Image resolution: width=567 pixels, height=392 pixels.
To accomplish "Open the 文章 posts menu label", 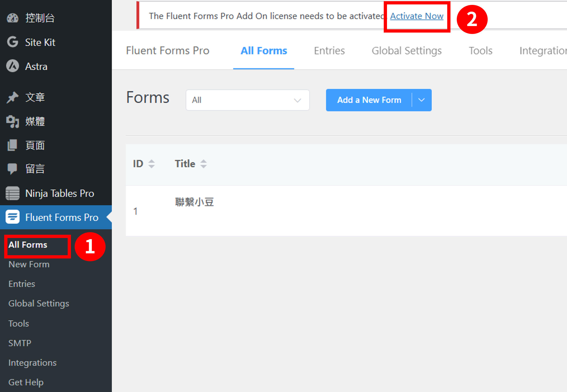I will click(35, 97).
